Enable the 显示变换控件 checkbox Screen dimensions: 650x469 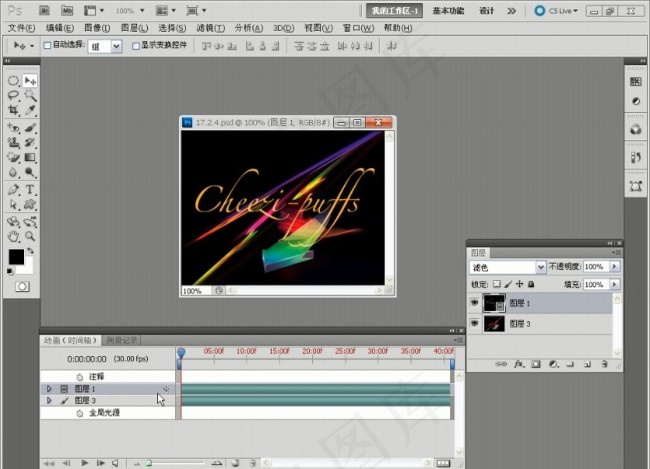136,46
